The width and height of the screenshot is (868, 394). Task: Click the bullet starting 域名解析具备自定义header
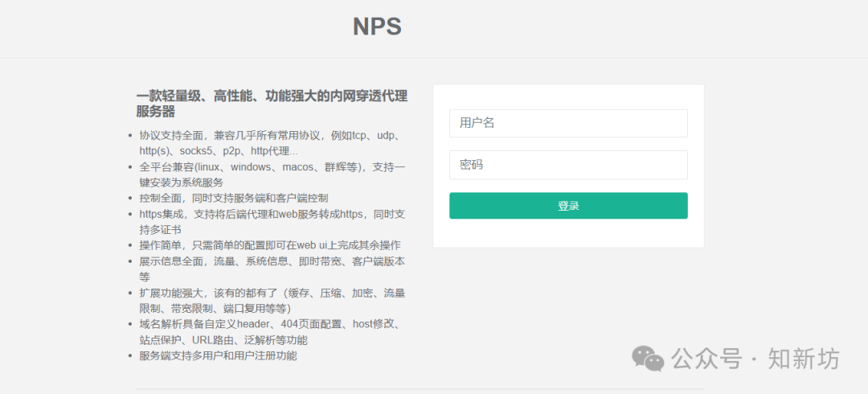coord(272,332)
